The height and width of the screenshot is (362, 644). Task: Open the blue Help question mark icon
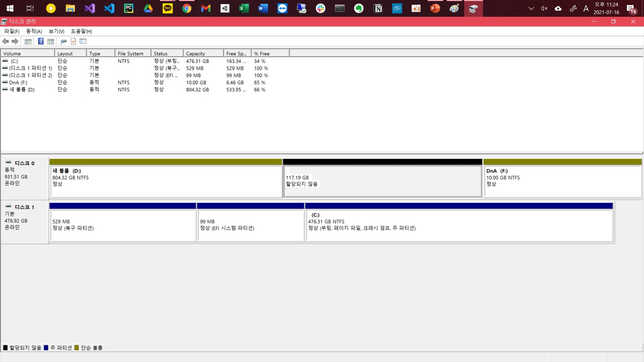pos(41,41)
